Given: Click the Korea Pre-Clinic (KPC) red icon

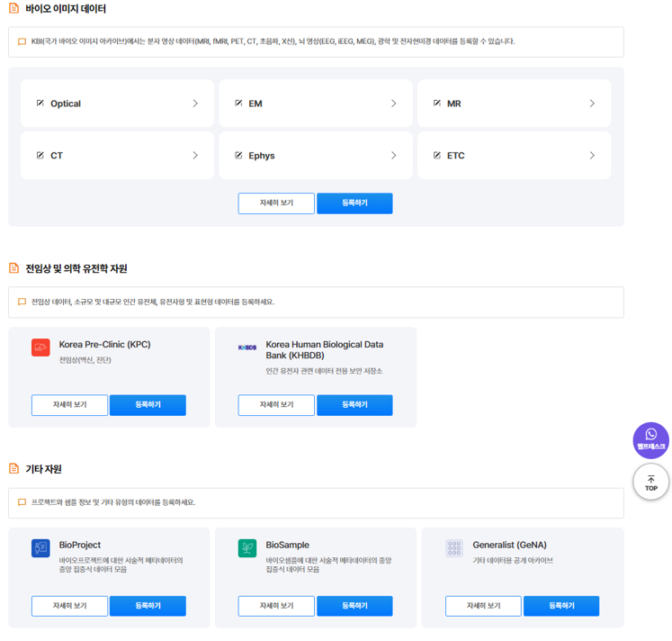Looking at the screenshot, I should (40, 348).
